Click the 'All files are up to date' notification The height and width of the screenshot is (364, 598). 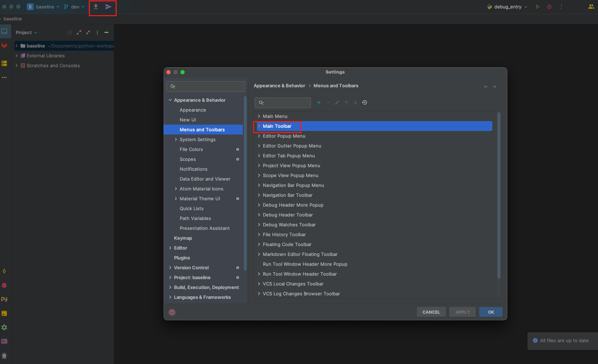click(563, 341)
